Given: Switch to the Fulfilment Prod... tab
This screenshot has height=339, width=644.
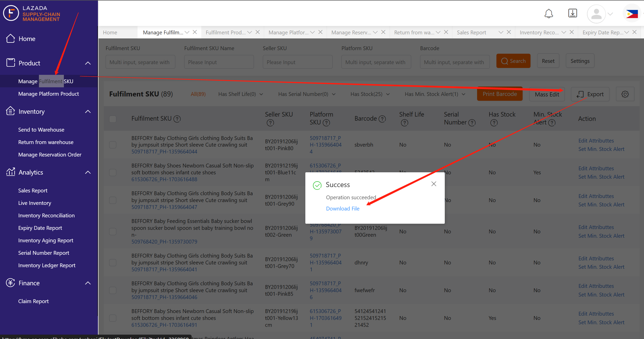Looking at the screenshot, I should coord(226,32).
